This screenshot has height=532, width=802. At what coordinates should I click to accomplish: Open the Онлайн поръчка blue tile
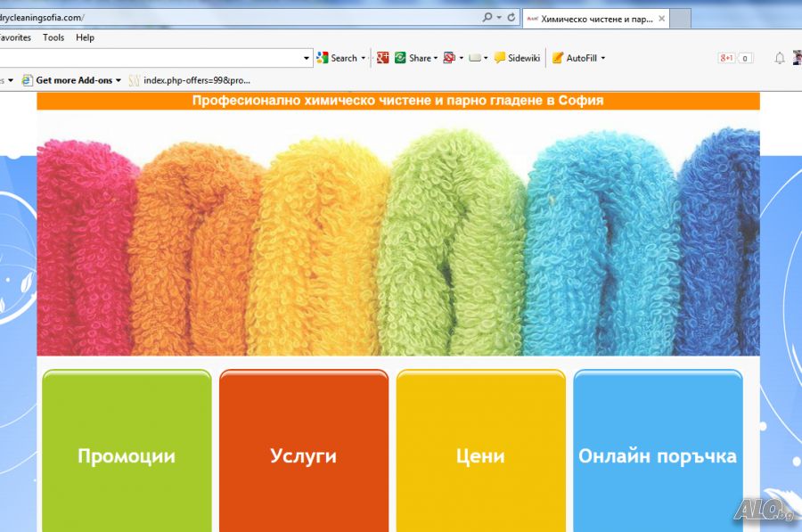[x=658, y=451]
